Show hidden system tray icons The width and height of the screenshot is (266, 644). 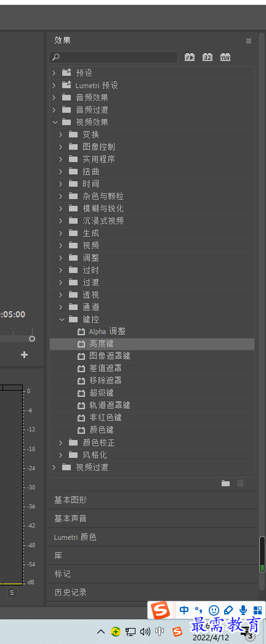[101, 631]
